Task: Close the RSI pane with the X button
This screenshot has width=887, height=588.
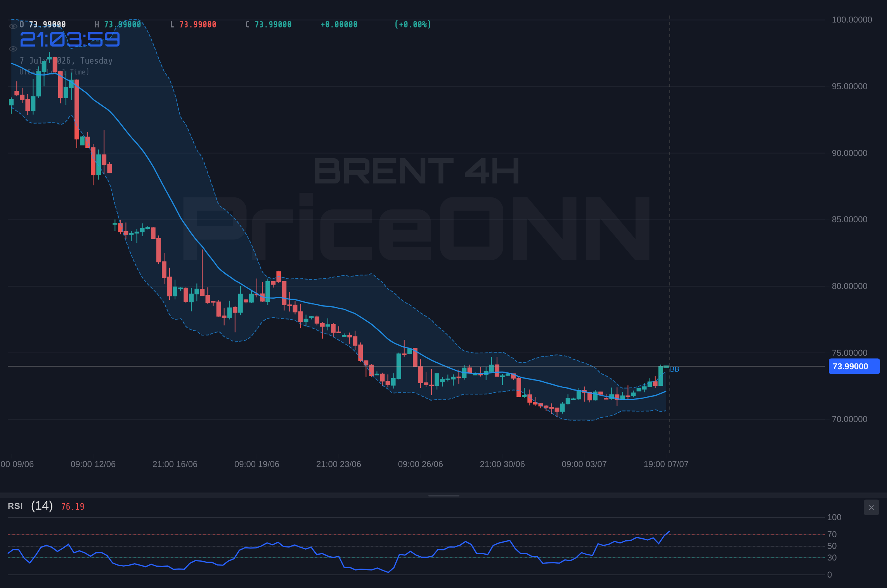Action: pos(871,507)
